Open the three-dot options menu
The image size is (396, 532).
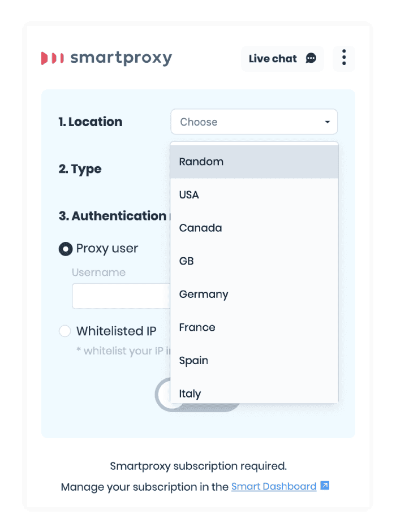point(344,58)
